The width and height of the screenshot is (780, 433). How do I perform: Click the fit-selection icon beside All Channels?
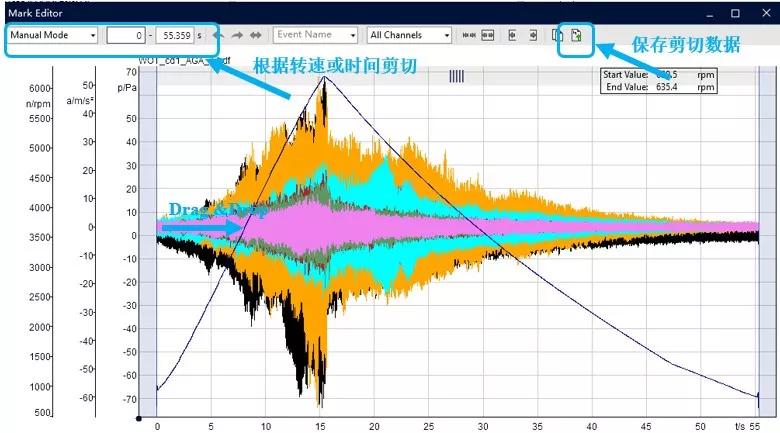488,35
